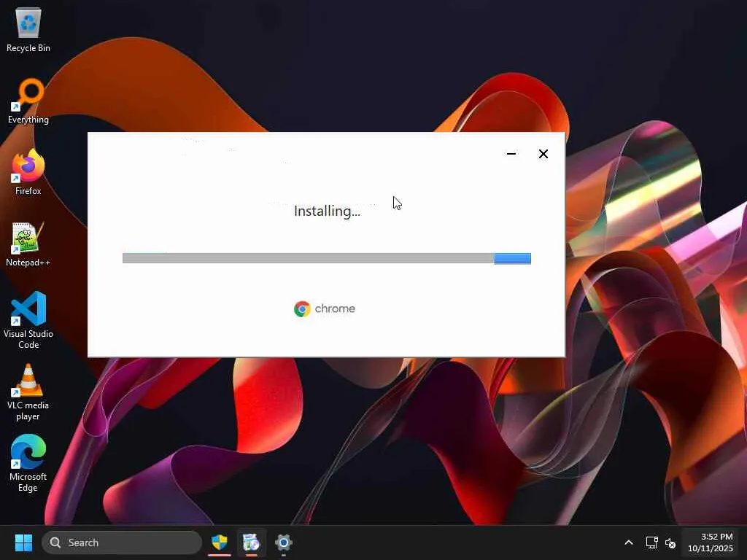The height and width of the screenshot is (560, 747).
Task: Open the Windows Security shield taskbar icon
Action: pos(220,542)
